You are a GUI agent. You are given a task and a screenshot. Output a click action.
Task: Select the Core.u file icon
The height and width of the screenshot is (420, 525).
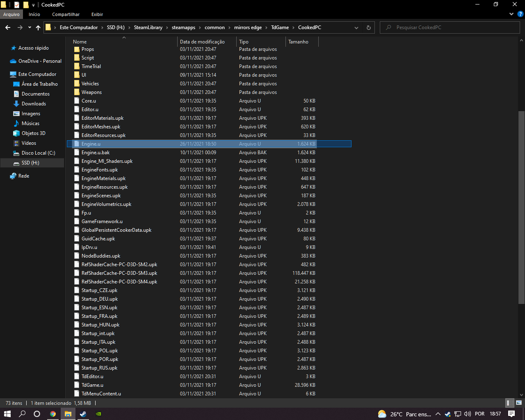77,101
